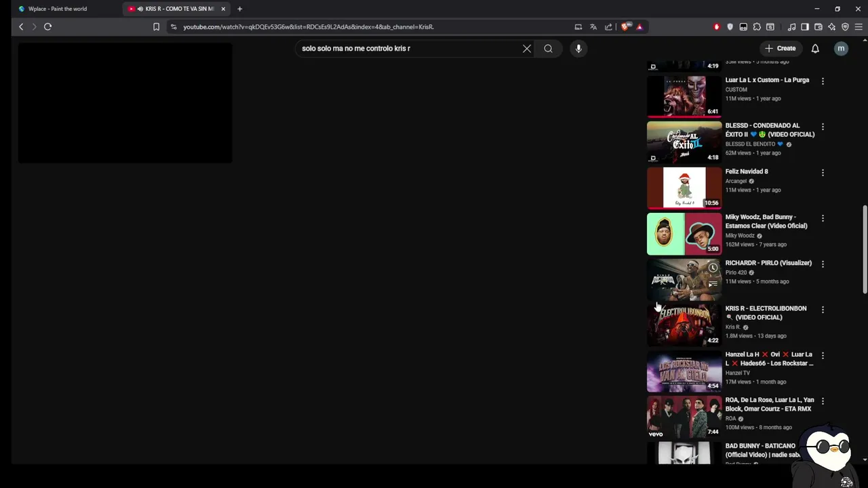Open options for ETA RMX video
Screen dimensions: 868x488
tap(823, 401)
